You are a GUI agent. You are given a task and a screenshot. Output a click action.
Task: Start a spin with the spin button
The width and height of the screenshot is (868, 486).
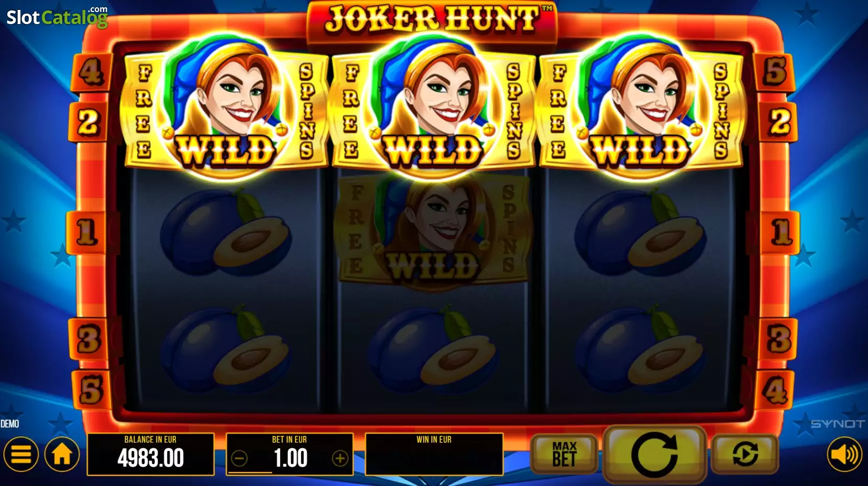(x=655, y=455)
